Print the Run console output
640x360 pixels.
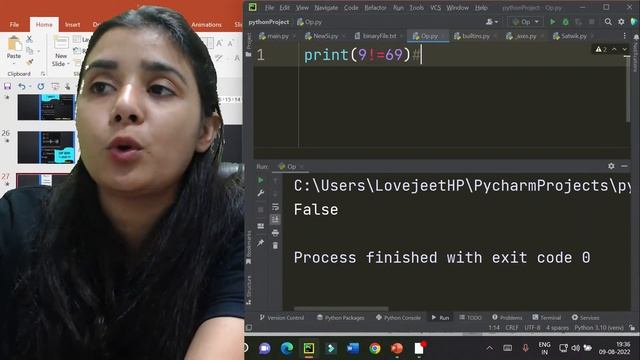point(275,233)
